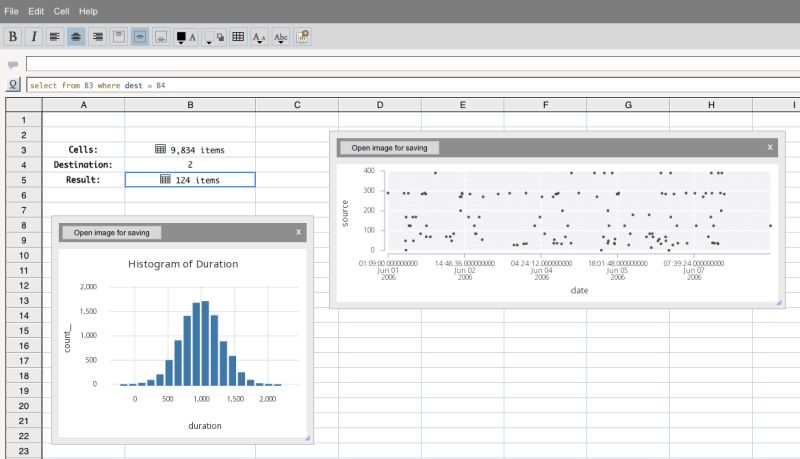Close the histogram chart panel
Viewport: 800px width, 459px height.
[x=298, y=232]
